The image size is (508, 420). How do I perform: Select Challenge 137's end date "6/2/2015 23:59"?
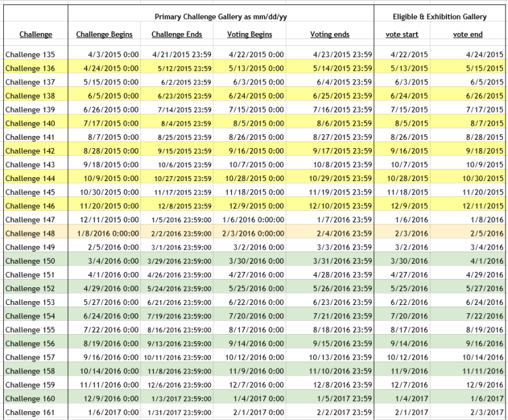click(x=186, y=82)
